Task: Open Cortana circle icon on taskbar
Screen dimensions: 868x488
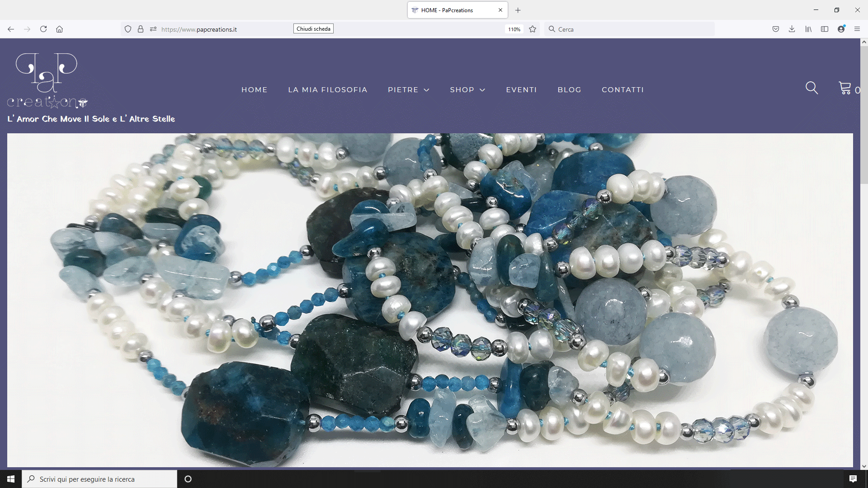Action: (188, 479)
